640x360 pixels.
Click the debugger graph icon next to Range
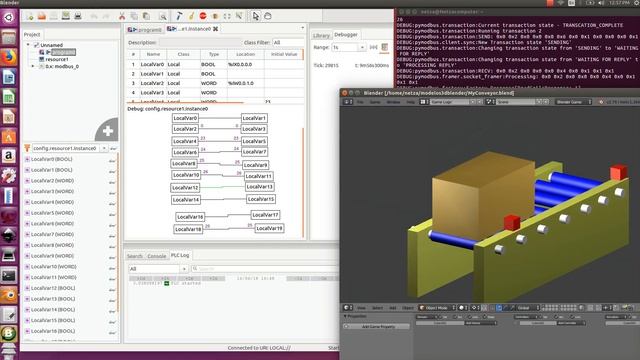pos(384,47)
